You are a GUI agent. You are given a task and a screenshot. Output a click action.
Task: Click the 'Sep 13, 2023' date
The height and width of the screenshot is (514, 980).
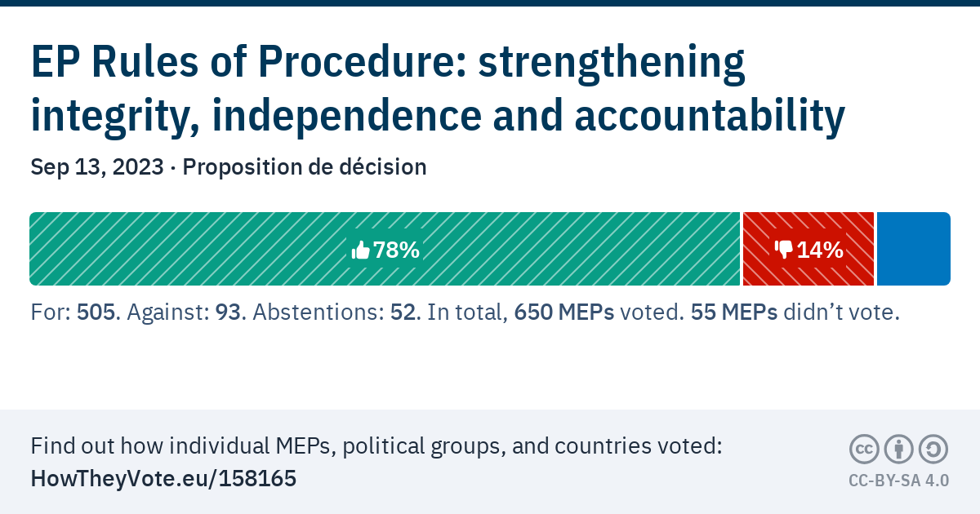(x=96, y=167)
